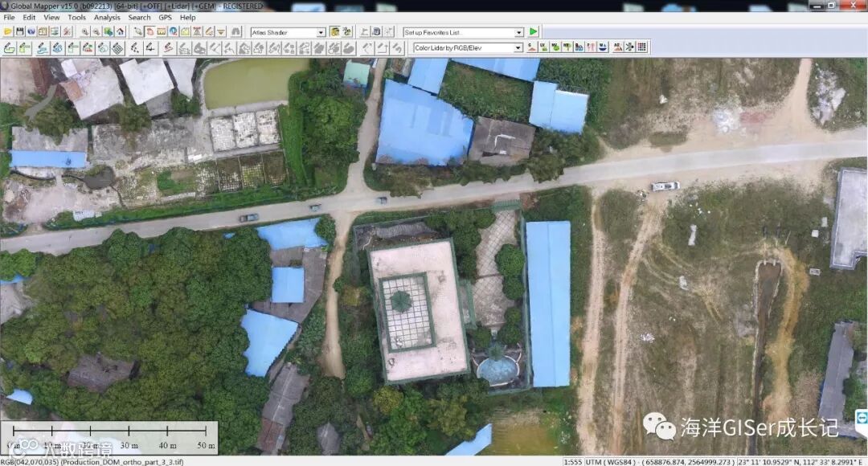Click the Help menu
The image size is (868, 466).
pyautogui.click(x=187, y=17)
